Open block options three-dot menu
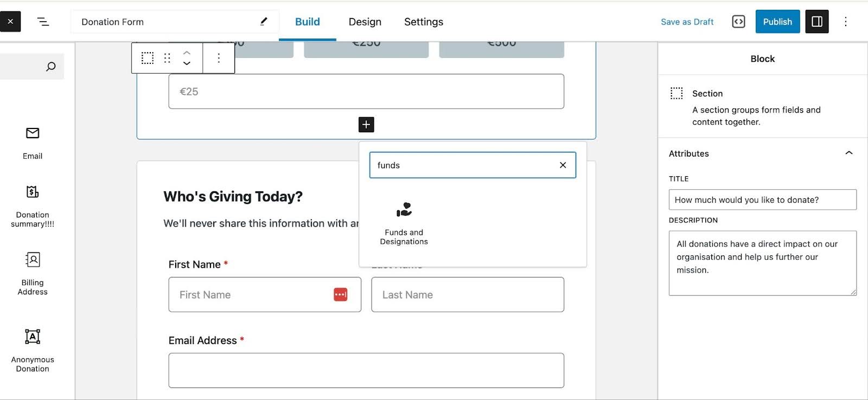The image size is (868, 400). click(219, 58)
